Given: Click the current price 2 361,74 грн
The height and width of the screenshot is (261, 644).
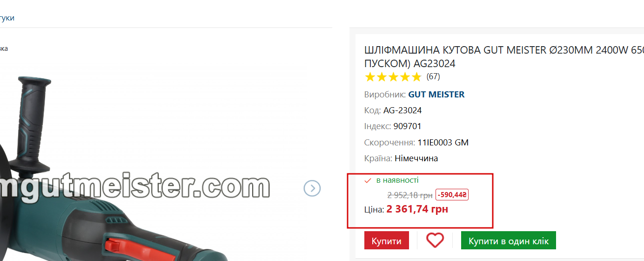Looking at the screenshot, I should click(417, 209).
